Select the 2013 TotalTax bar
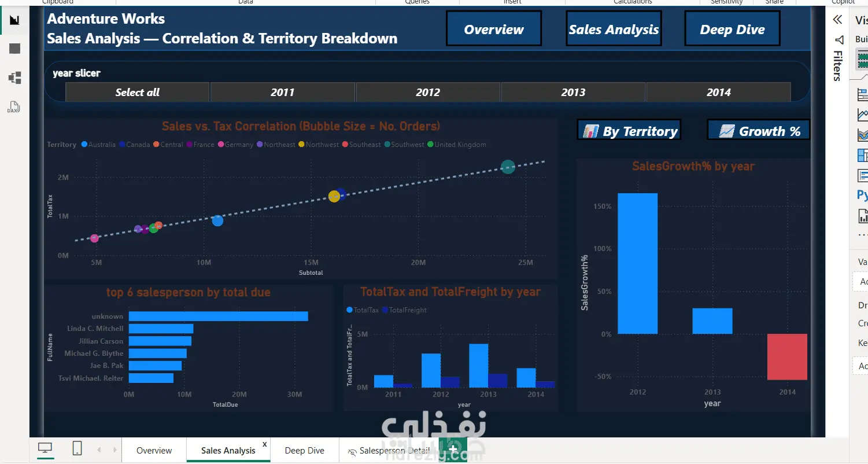 tap(479, 366)
